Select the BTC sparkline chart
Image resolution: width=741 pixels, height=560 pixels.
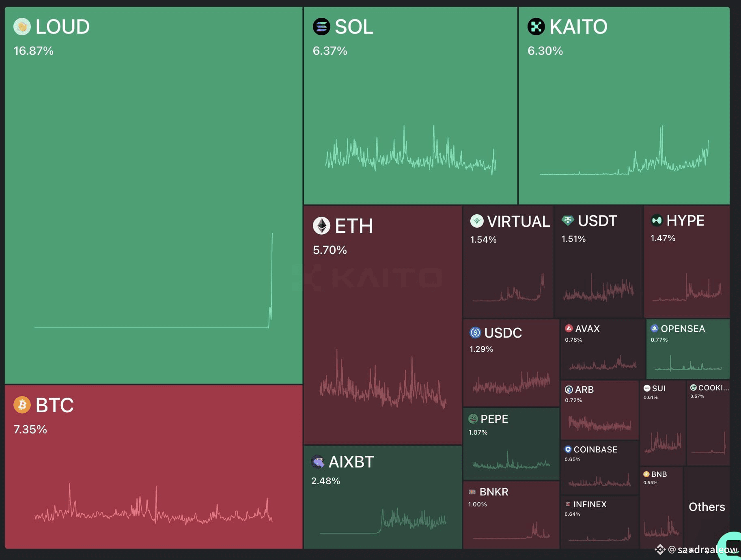click(153, 504)
